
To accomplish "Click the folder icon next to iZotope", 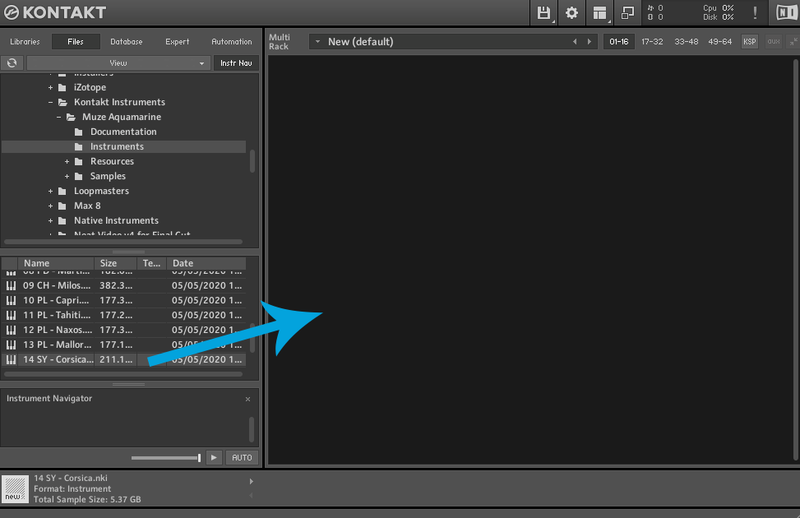I will point(63,87).
